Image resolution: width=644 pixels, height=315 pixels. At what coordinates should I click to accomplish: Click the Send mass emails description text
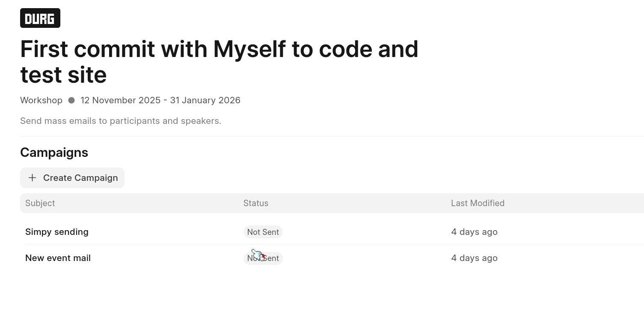pos(121,121)
